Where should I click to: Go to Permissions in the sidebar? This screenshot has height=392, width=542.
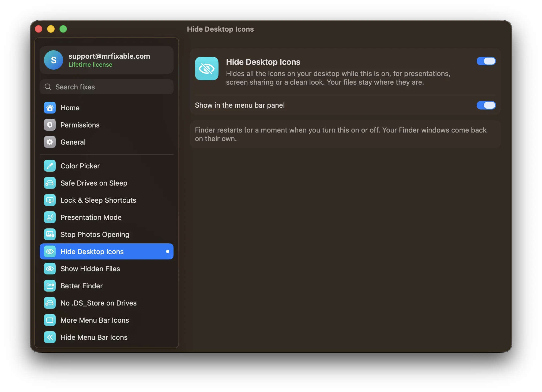[107, 125]
